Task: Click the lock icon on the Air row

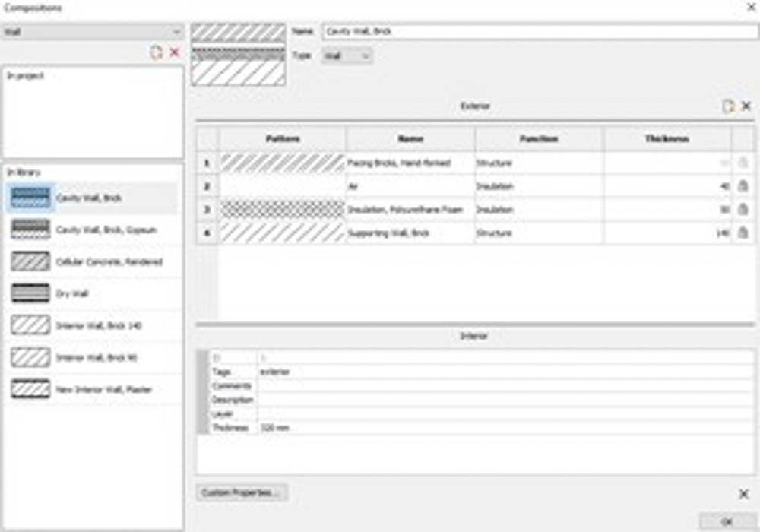Action: [743, 186]
